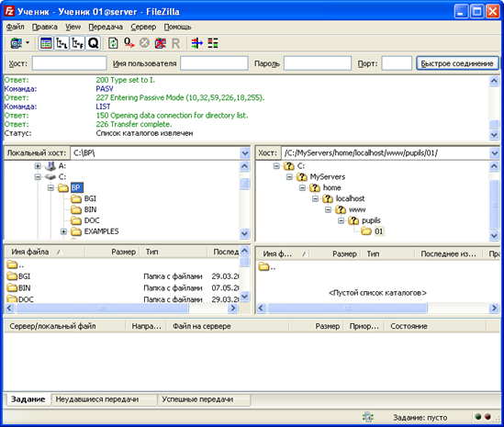
Task: Open the Сервер menu
Action: 143,27
